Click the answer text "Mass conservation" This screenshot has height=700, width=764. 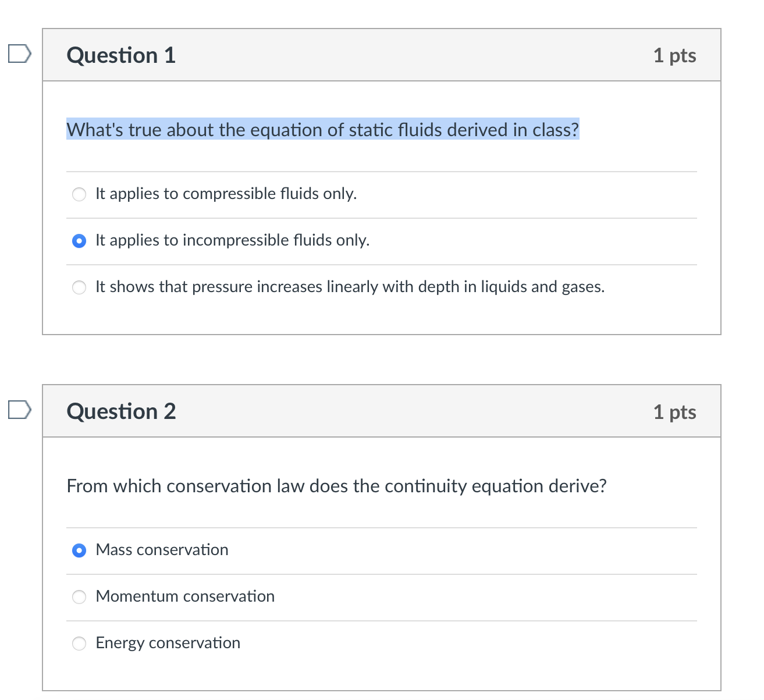click(x=162, y=549)
